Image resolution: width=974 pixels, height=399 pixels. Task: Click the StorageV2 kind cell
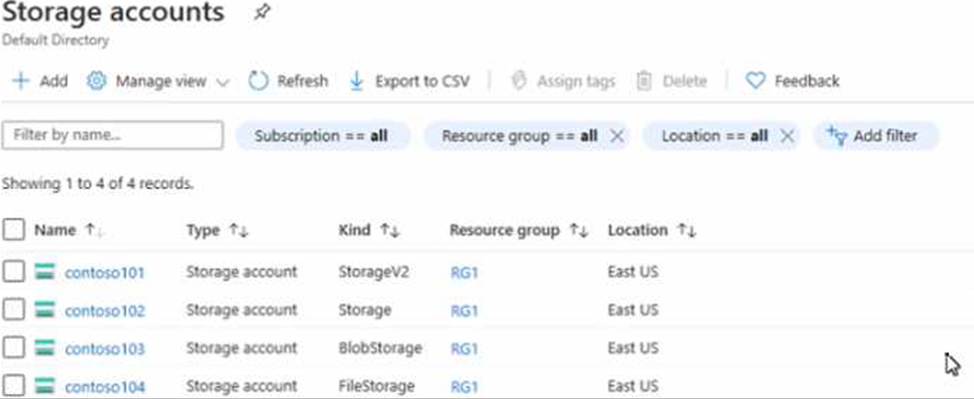pyautogui.click(x=373, y=272)
